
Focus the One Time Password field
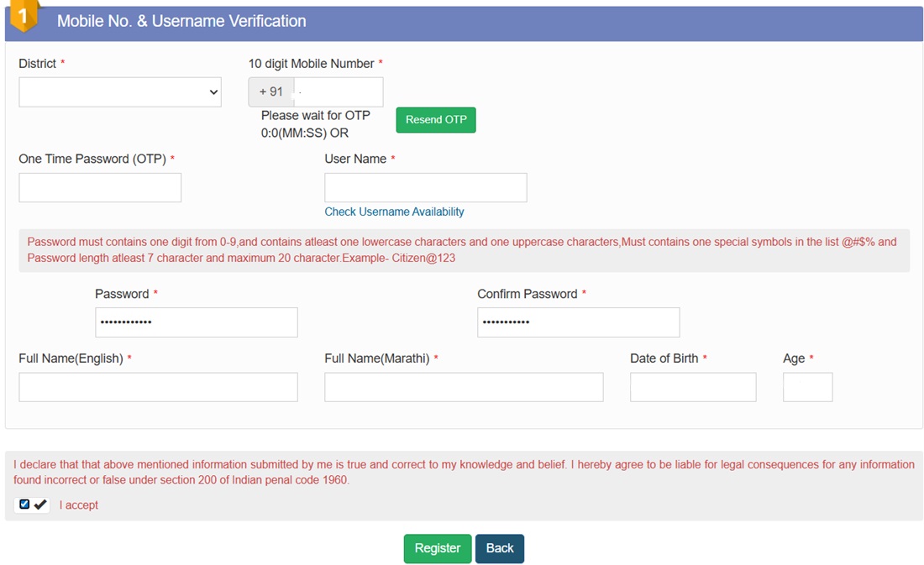pyautogui.click(x=100, y=188)
